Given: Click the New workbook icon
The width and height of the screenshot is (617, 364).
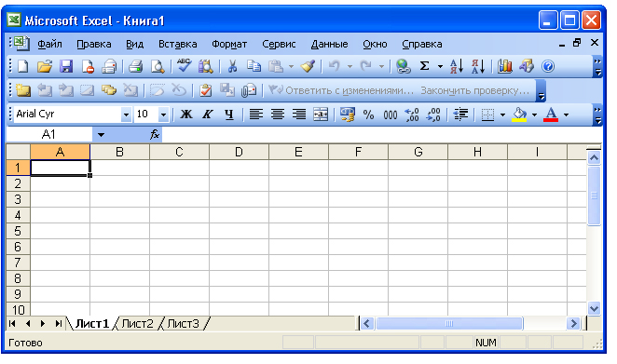Looking at the screenshot, I should [23, 66].
